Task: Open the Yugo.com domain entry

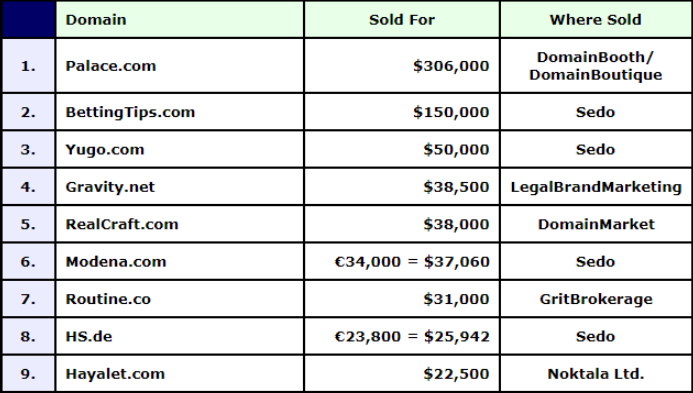Action: click(105, 149)
